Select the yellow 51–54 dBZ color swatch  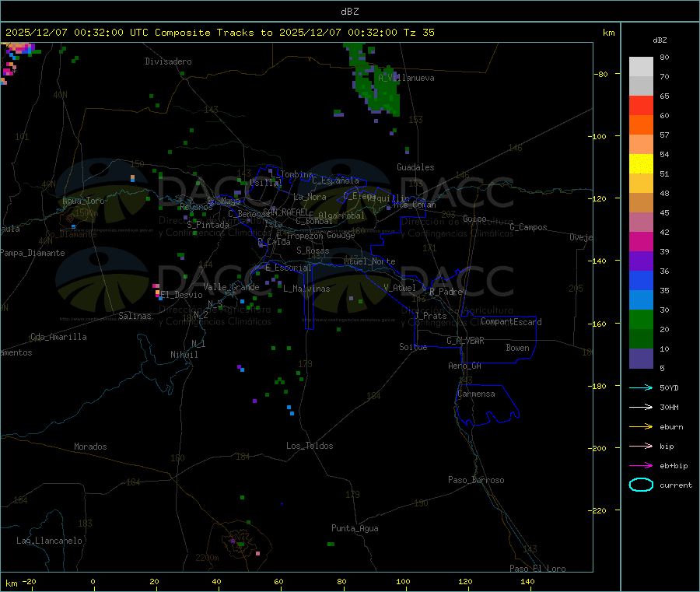(x=641, y=164)
